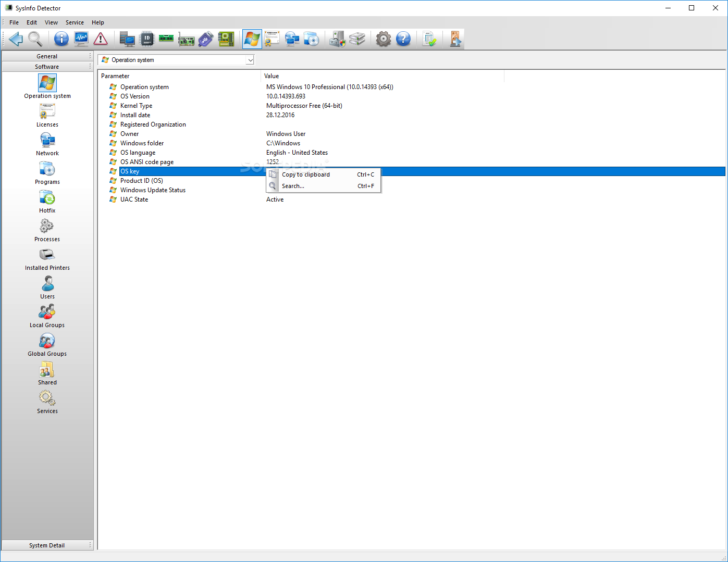
Task: Sort by the Value column header
Action: 382,76
